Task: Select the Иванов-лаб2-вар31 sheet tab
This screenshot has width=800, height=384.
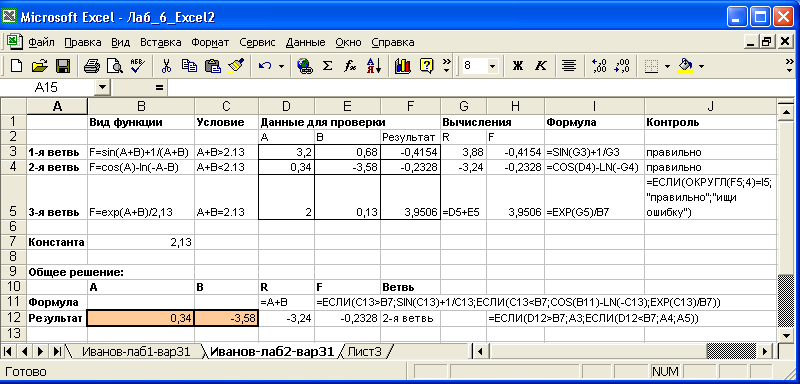Action: tap(272, 351)
